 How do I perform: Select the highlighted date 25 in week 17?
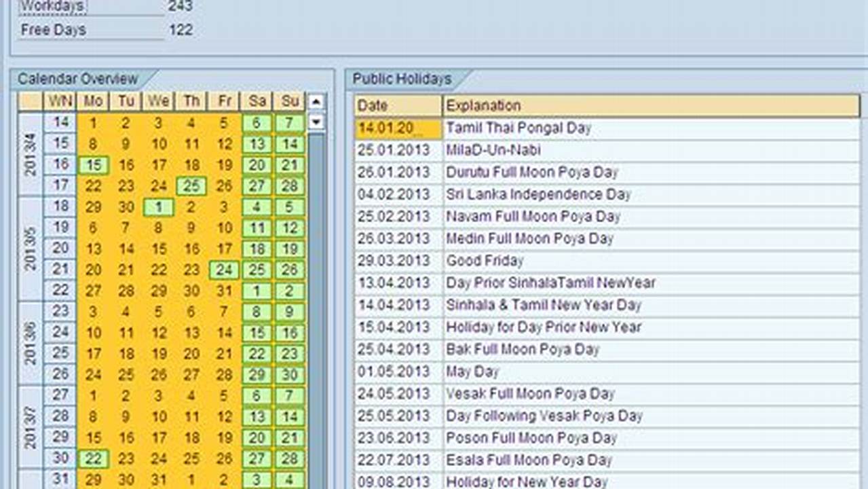click(x=191, y=186)
